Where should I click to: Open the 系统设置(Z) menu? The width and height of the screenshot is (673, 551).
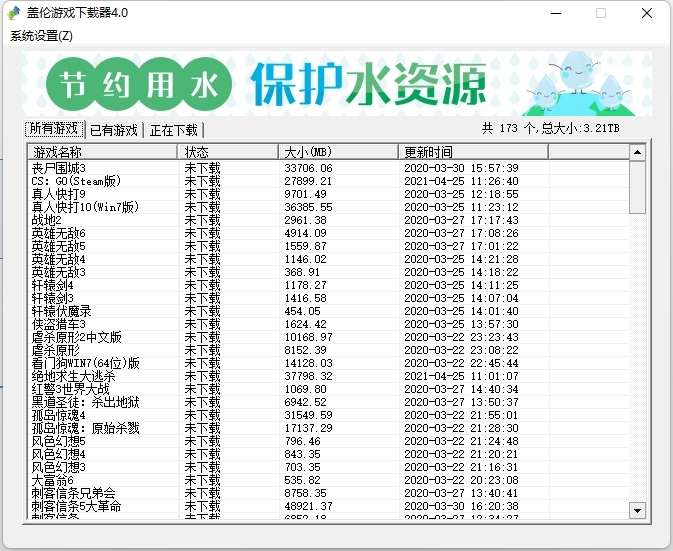pos(41,36)
